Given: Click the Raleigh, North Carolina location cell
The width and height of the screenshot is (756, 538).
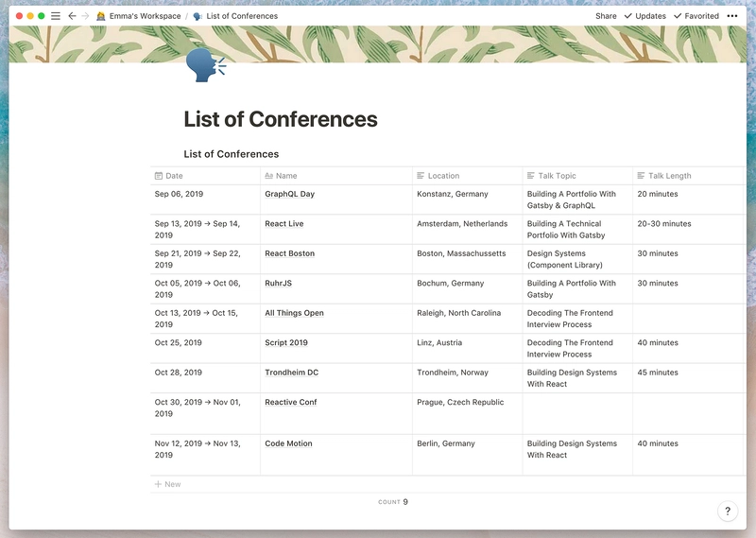Looking at the screenshot, I should pos(468,319).
